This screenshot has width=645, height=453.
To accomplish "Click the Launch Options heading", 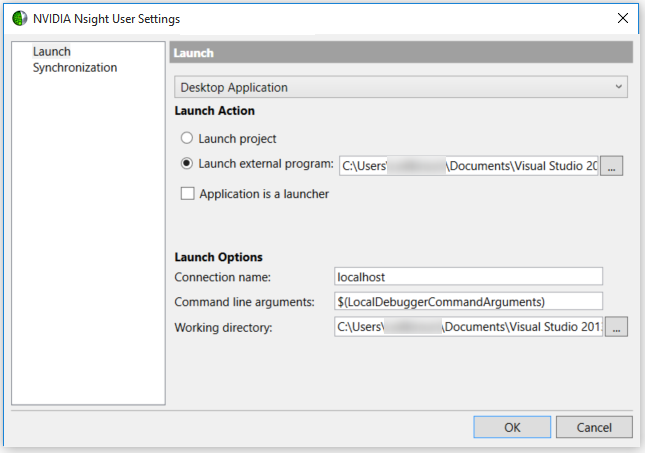I will pos(218,257).
